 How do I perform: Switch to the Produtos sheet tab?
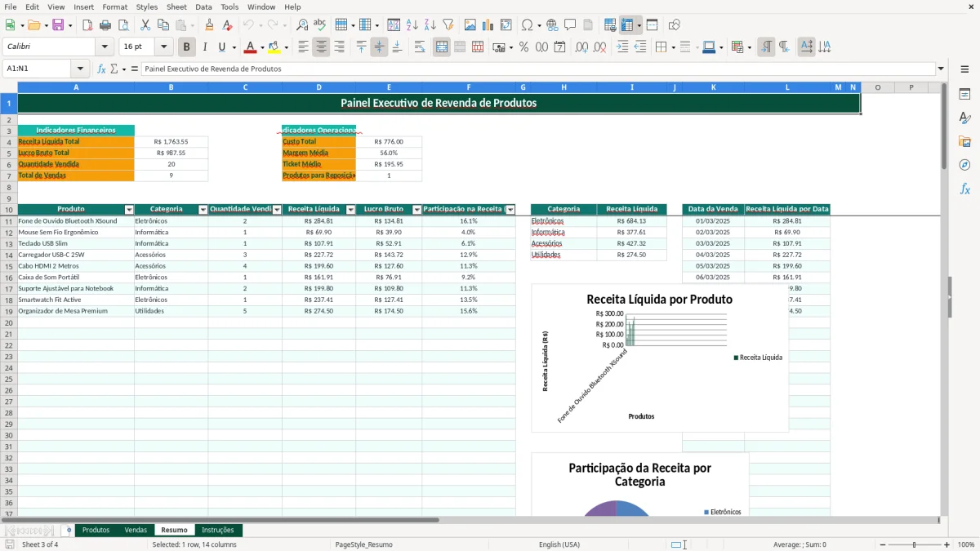coord(96,530)
